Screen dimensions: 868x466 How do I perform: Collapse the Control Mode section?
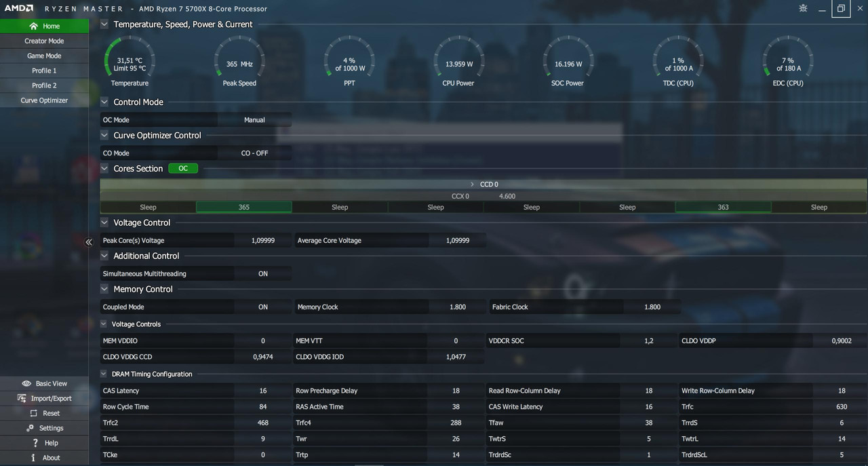coord(104,102)
